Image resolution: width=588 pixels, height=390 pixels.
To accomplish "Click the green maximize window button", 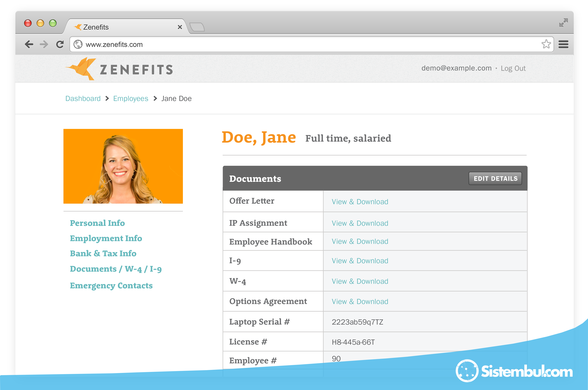I will tap(53, 23).
